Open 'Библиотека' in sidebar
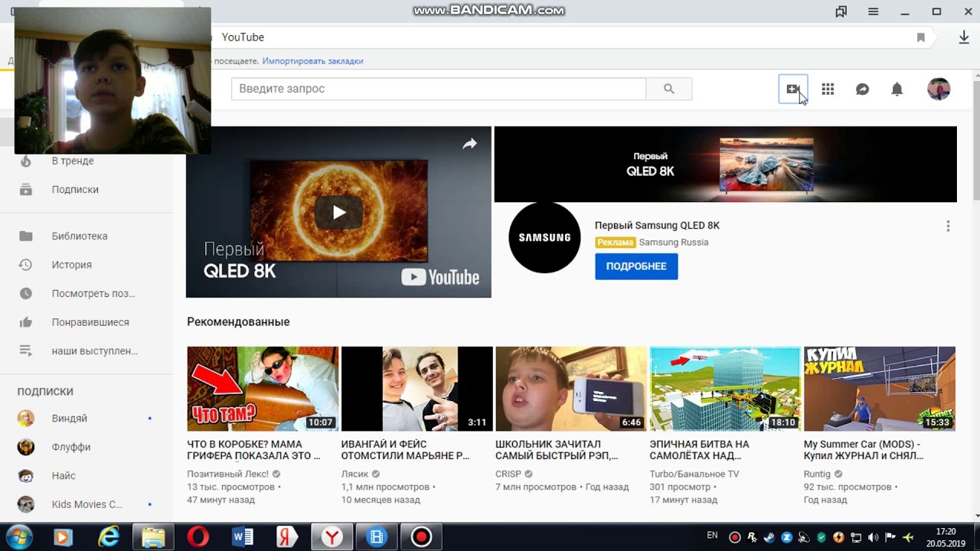This screenshot has height=551, width=980. tap(80, 236)
